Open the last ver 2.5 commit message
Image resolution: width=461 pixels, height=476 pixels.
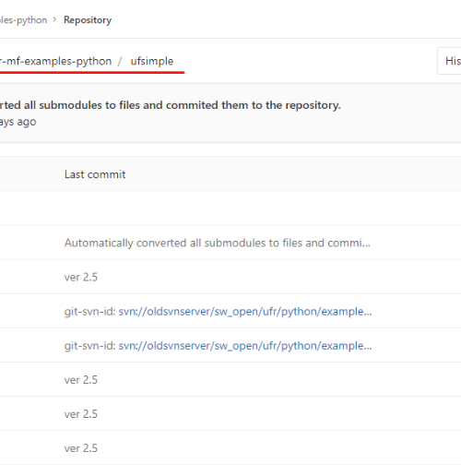81,448
